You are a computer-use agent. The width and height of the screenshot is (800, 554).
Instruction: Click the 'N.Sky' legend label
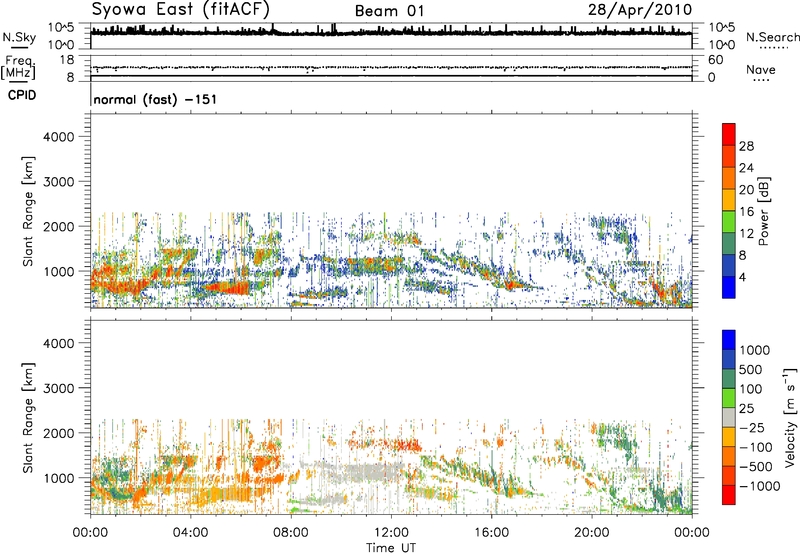[x=19, y=37]
